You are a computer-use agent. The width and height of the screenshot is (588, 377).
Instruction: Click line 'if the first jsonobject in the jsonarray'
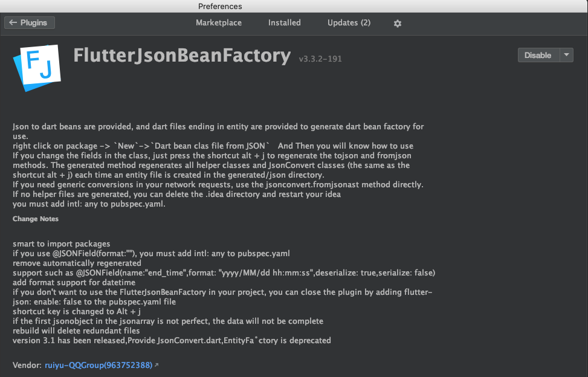click(x=168, y=321)
